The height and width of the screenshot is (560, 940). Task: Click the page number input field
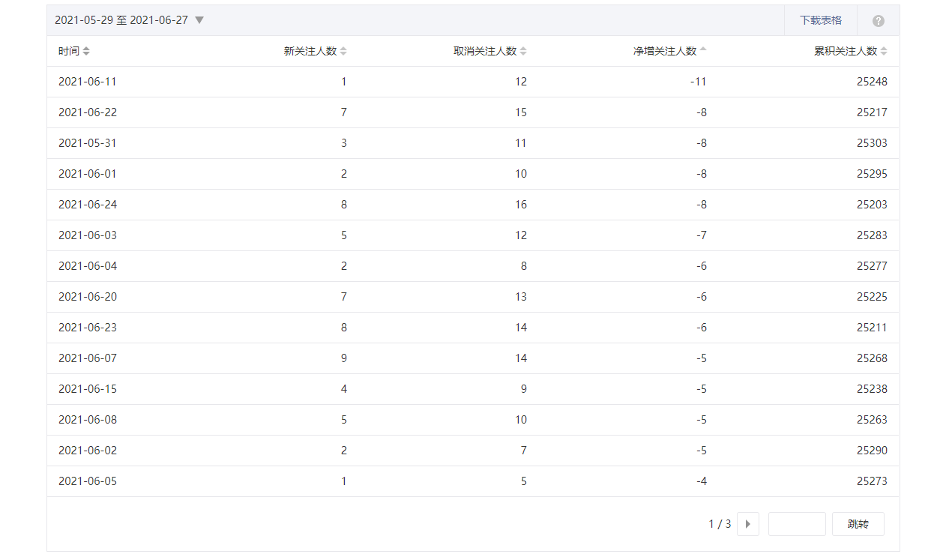(x=797, y=524)
